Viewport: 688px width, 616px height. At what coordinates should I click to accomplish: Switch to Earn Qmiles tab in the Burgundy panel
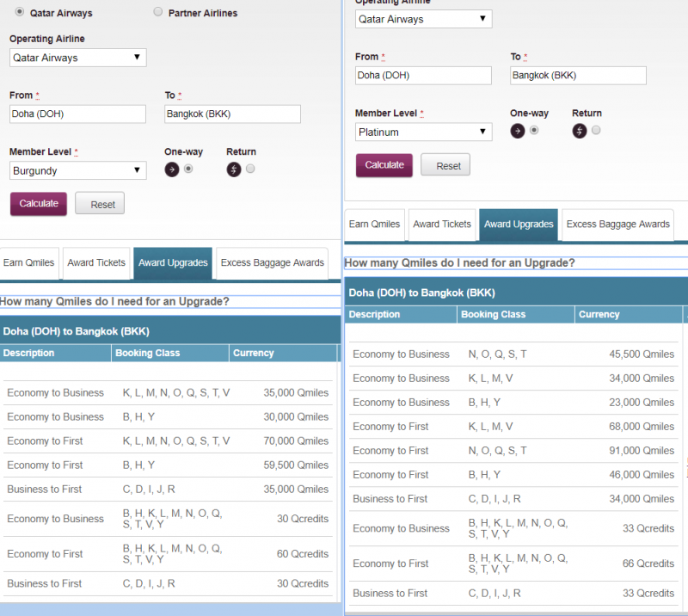point(29,263)
